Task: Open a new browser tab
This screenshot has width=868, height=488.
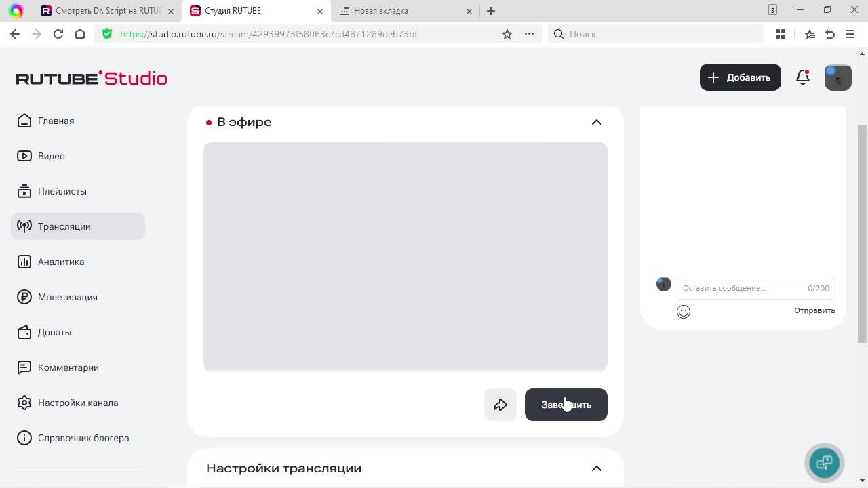Action: [491, 11]
